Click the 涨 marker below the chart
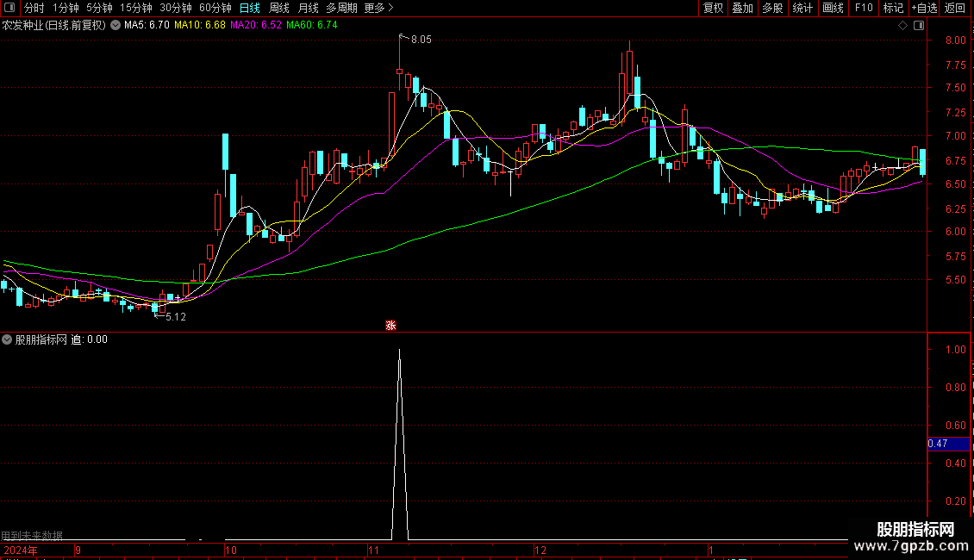Screen dimensions: 974x560 click(390, 326)
